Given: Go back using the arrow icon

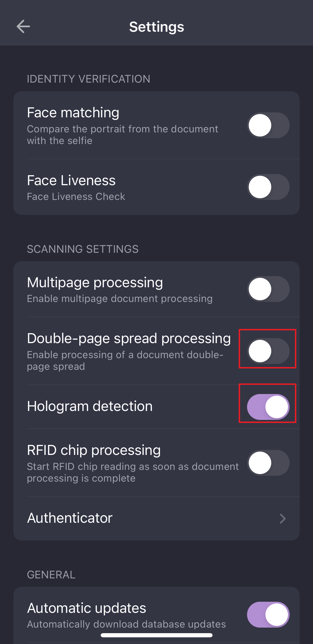Looking at the screenshot, I should [x=23, y=27].
